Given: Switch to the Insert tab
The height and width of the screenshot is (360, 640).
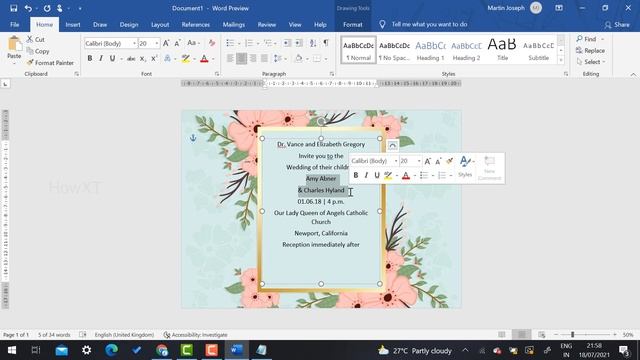Looking at the screenshot, I should coord(73,24).
